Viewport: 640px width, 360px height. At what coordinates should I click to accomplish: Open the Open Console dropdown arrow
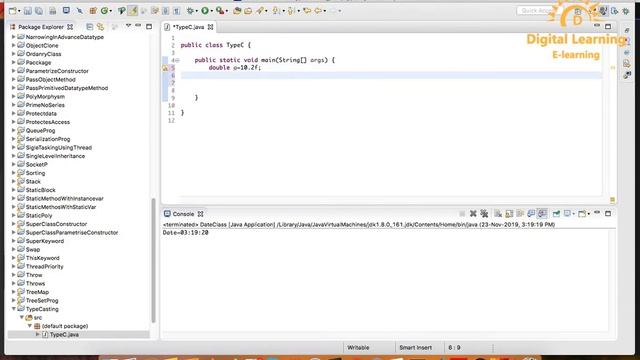point(589,213)
